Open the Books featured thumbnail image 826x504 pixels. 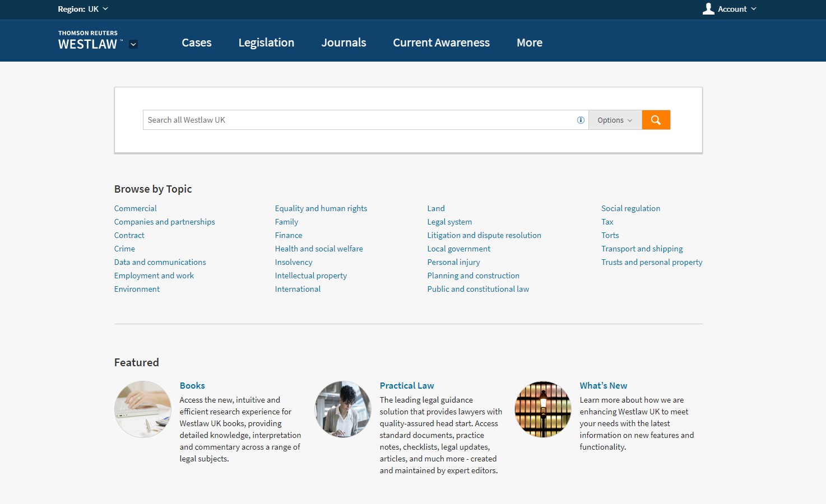pyautogui.click(x=143, y=409)
